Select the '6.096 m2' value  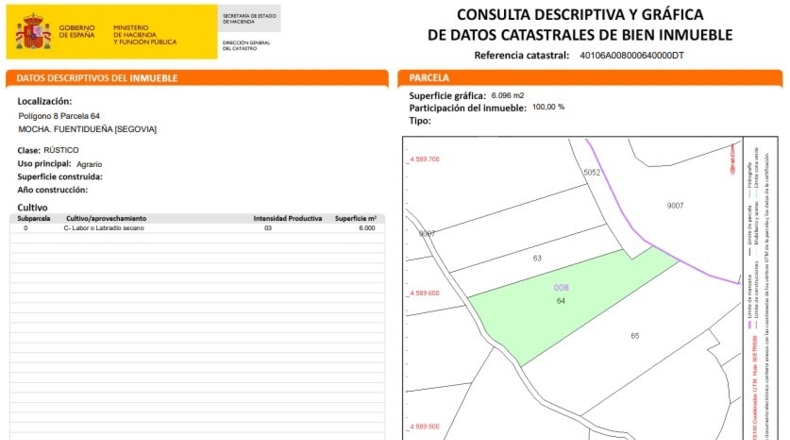(508, 95)
